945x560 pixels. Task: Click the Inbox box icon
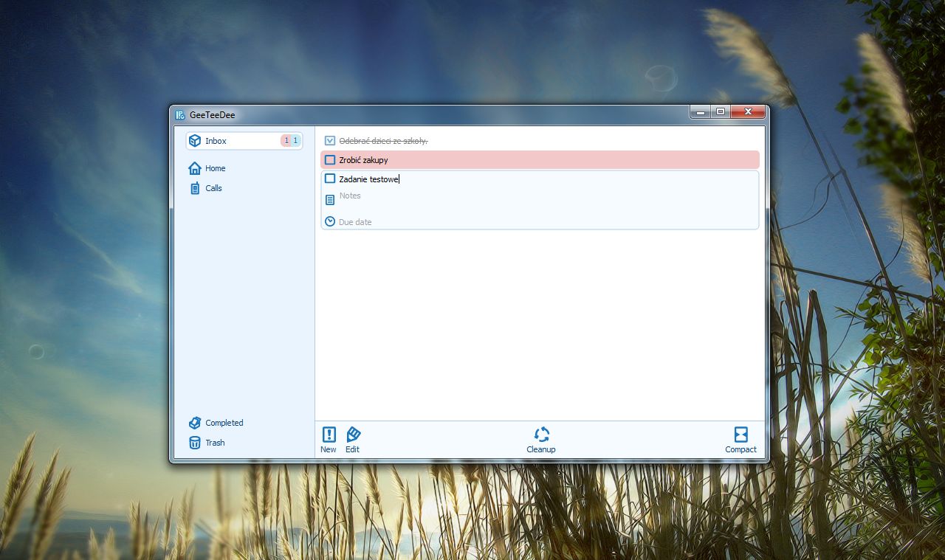tap(195, 141)
